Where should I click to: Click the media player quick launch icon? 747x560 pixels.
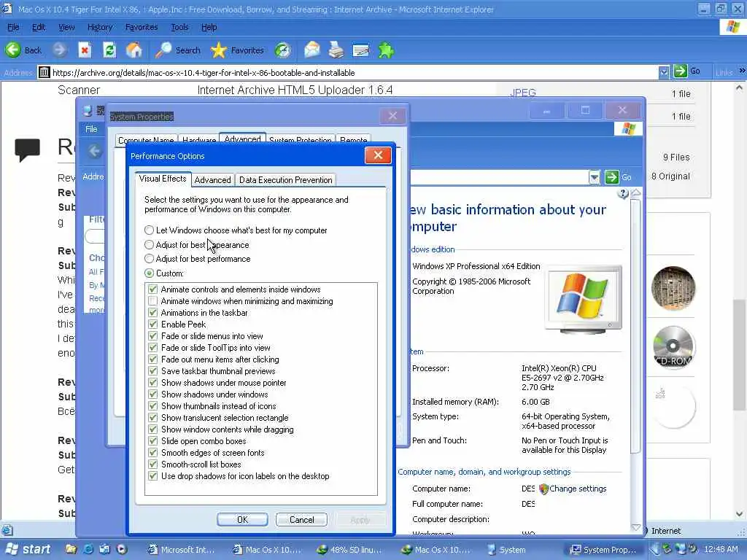pyautogui.click(x=122, y=549)
